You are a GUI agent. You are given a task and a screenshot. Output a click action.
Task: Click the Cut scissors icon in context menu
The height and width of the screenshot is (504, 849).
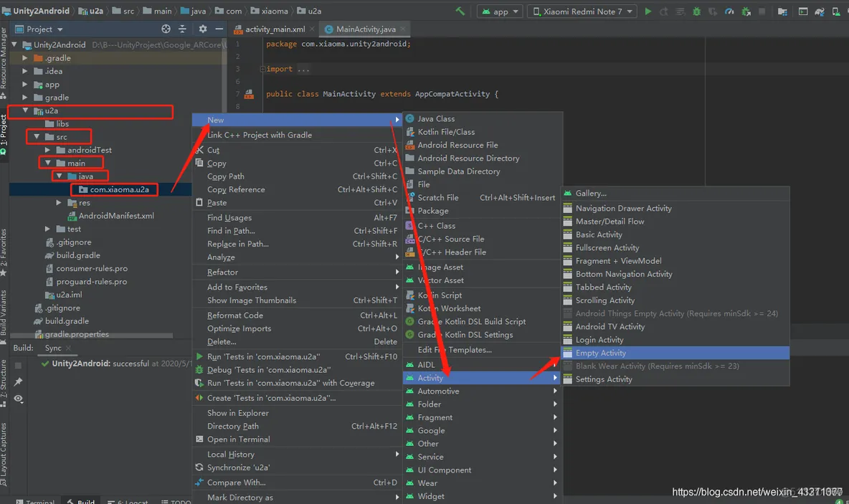tap(199, 150)
